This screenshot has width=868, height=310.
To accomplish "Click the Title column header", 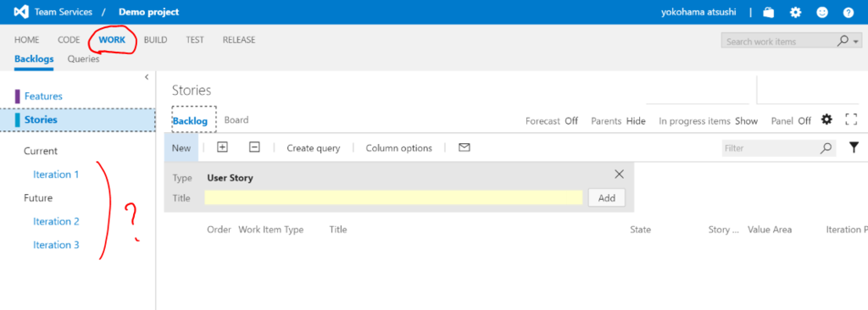I will point(338,230).
